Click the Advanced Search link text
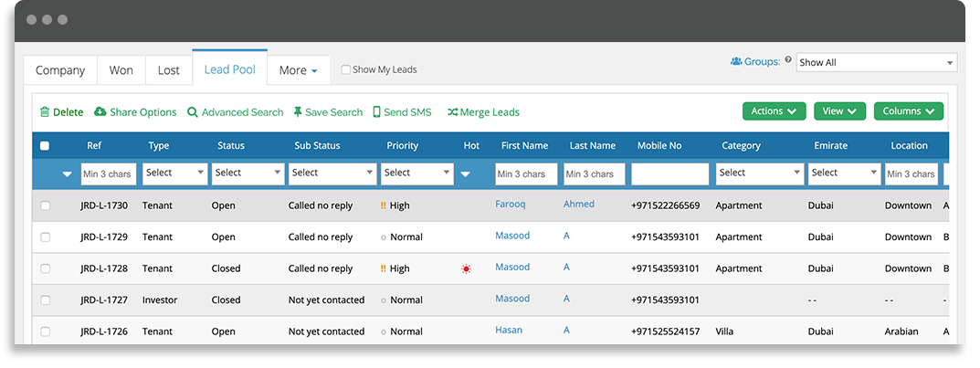The height and width of the screenshot is (368, 980). pos(243,112)
